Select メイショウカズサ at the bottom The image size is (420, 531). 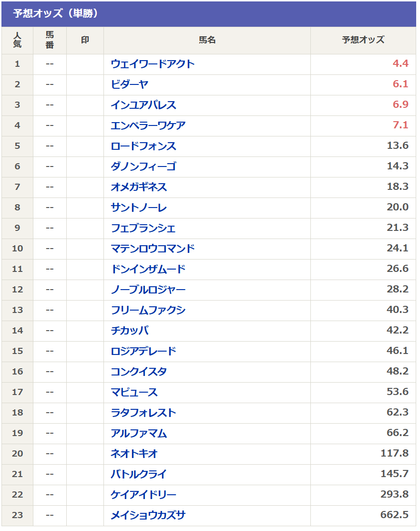148,515
